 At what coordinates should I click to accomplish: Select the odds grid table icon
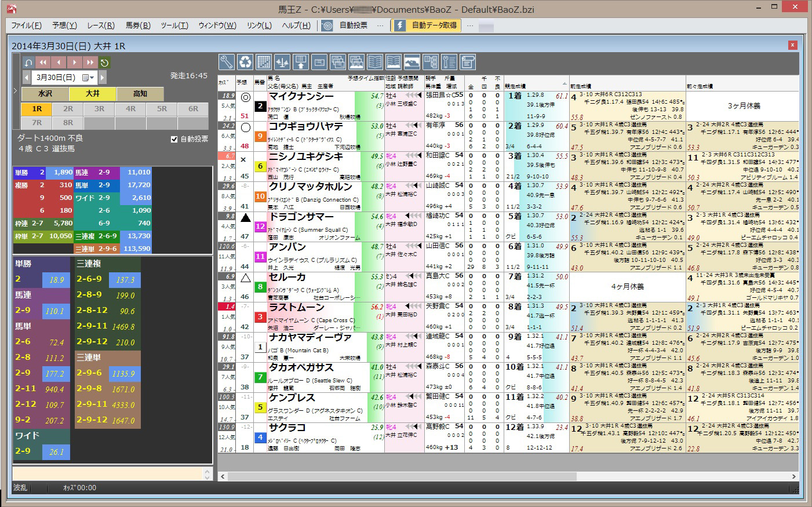pos(264,62)
